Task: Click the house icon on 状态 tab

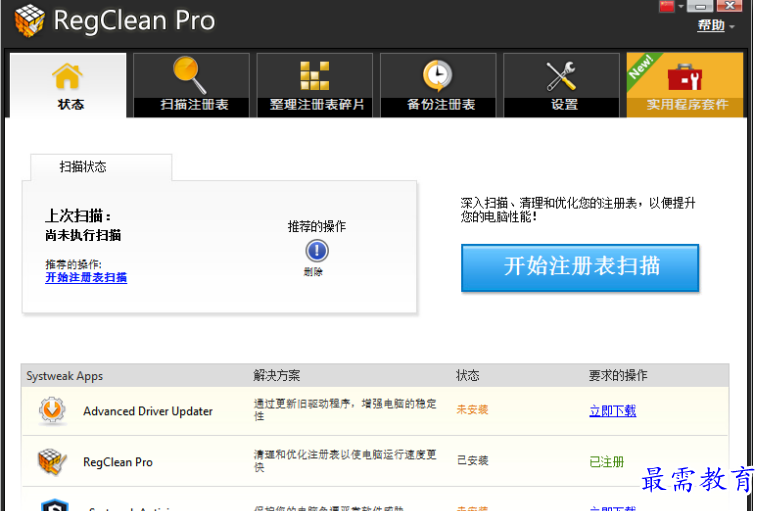Action: 67,76
